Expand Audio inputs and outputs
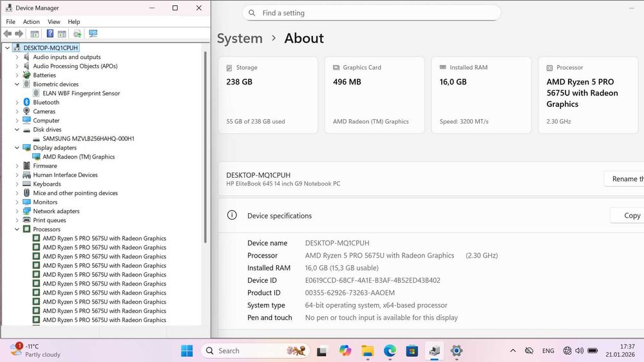 [x=17, y=57]
